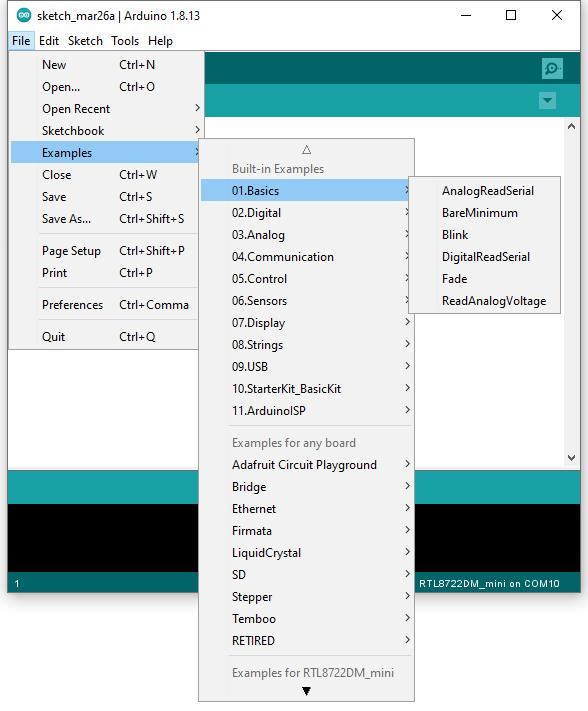Open the Temboo library examples
The width and height of the screenshot is (588, 711).
click(306, 618)
